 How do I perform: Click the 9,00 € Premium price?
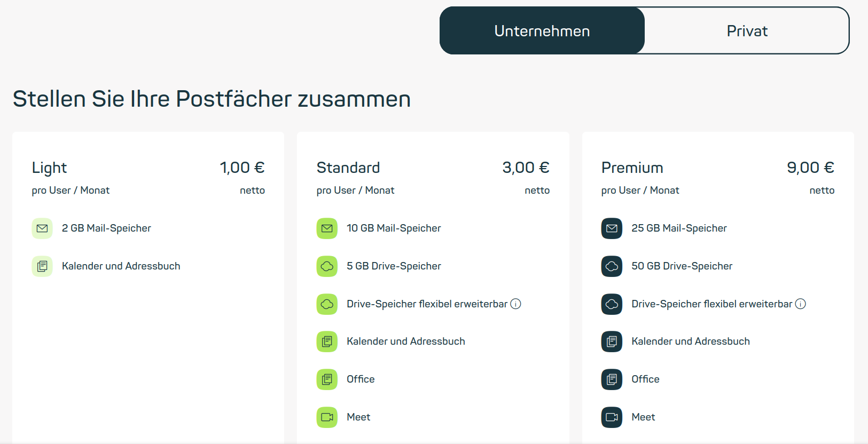pyautogui.click(x=810, y=168)
